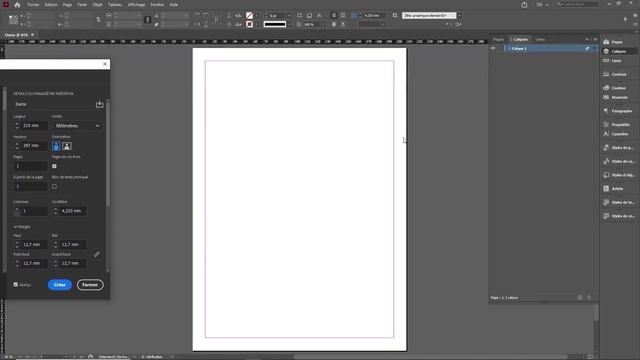This screenshot has height=360, width=640.
Task: Open the opacity percentage dropdown
Action: pyautogui.click(x=323, y=24)
